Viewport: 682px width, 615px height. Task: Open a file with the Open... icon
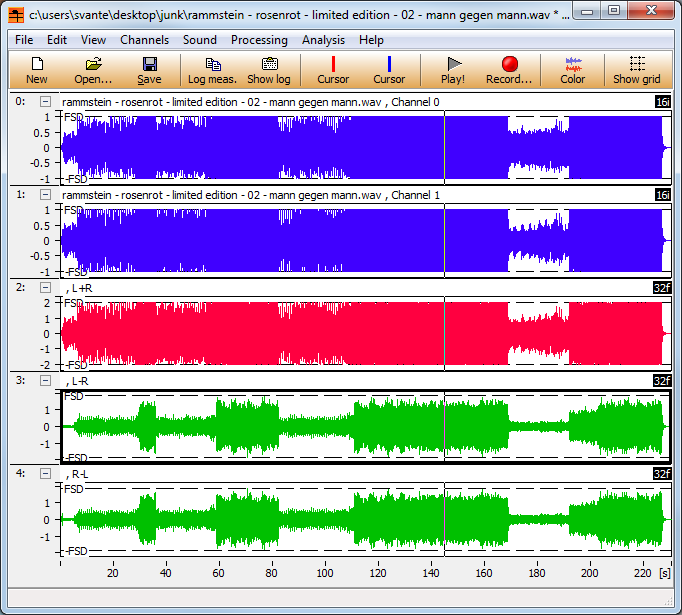[93, 70]
